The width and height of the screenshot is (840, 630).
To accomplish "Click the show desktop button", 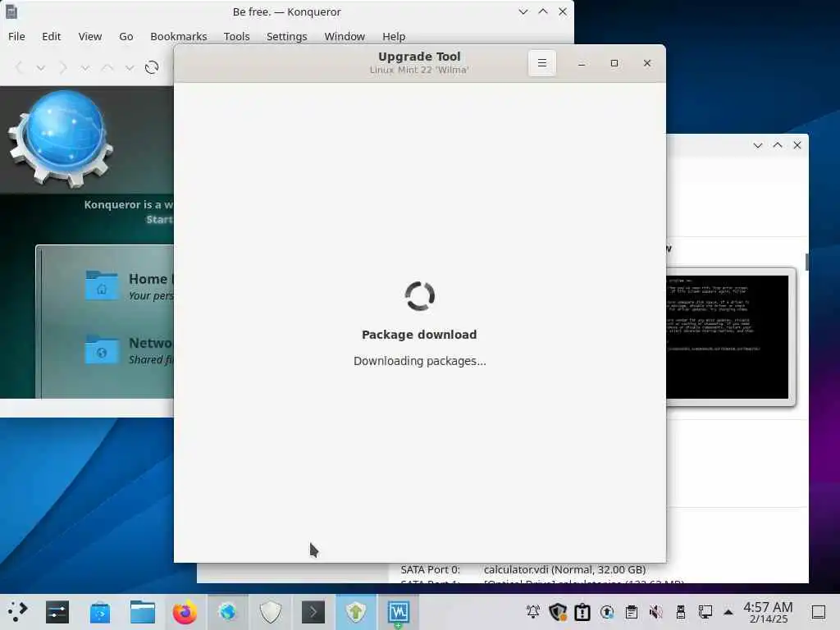I will coord(819,612).
